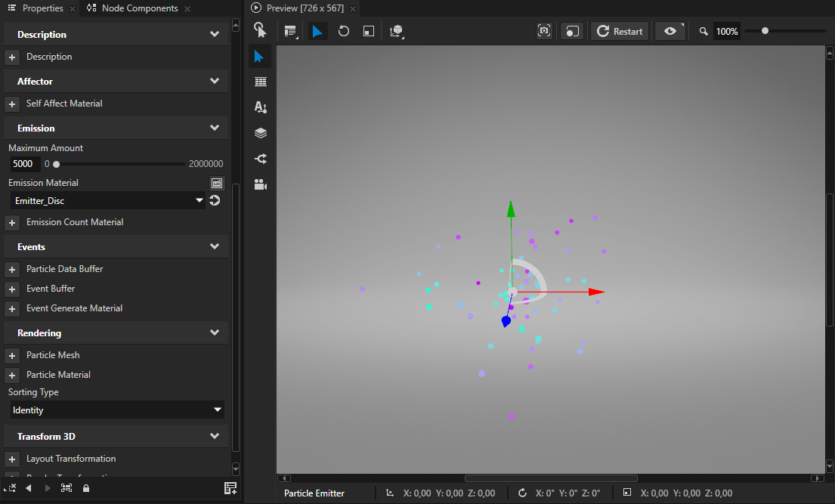
Task: Select the Grid Layout tool in side toolbar
Action: 261,82
